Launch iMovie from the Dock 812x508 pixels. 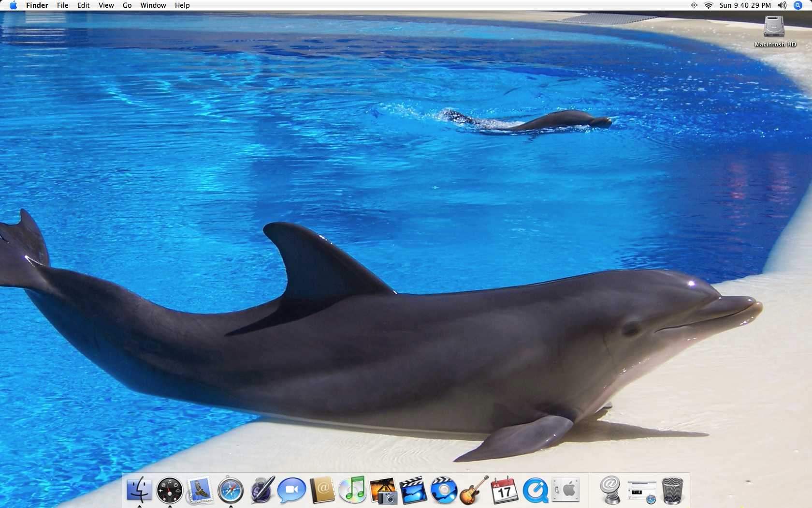click(x=413, y=490)
